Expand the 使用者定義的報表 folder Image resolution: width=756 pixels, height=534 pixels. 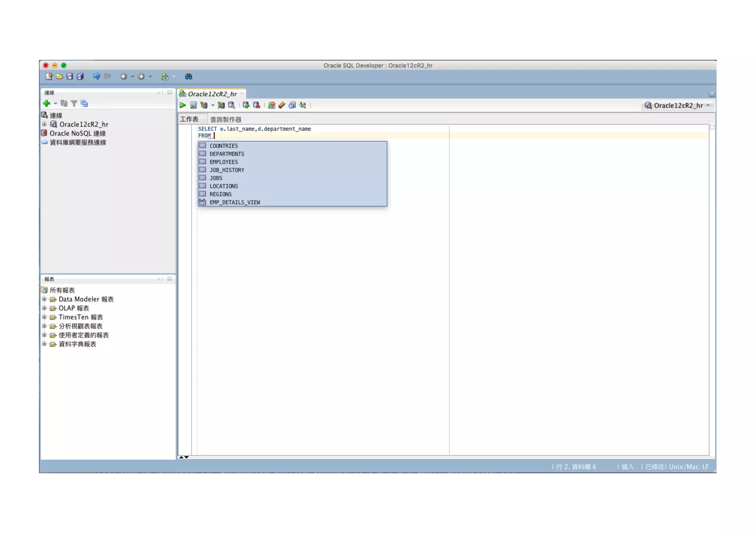coord(44,335)
